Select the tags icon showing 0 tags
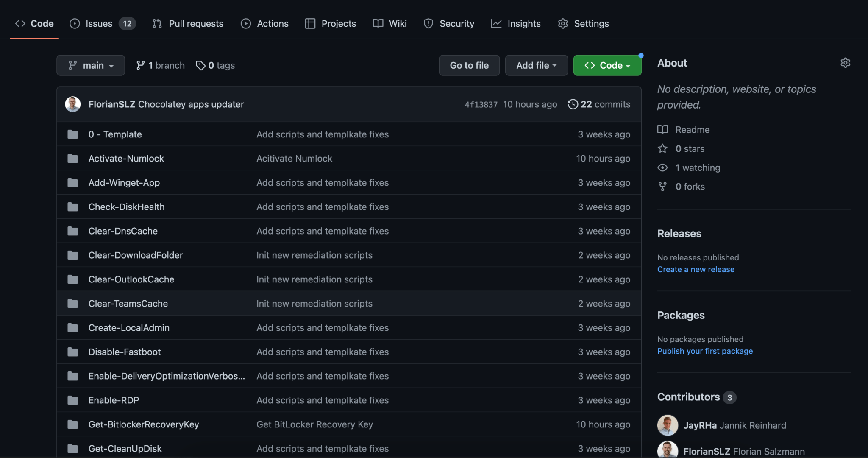This screenshot has height=458, width=868. [x=201, y=65]
